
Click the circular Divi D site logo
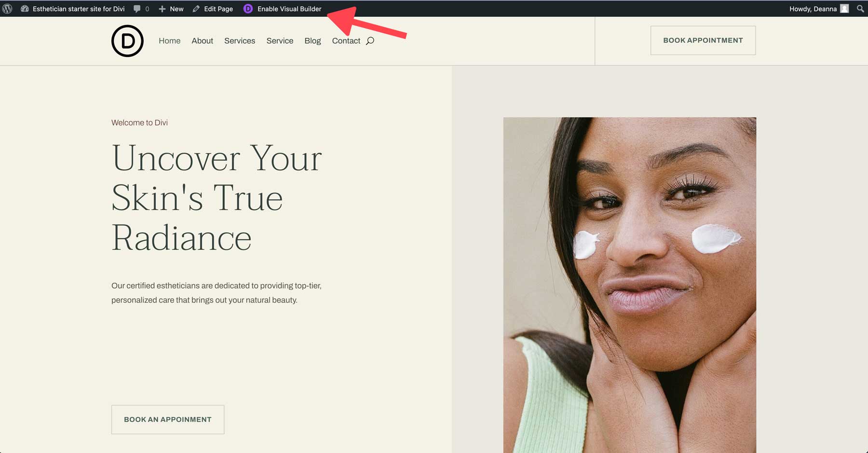coord(127,41)
